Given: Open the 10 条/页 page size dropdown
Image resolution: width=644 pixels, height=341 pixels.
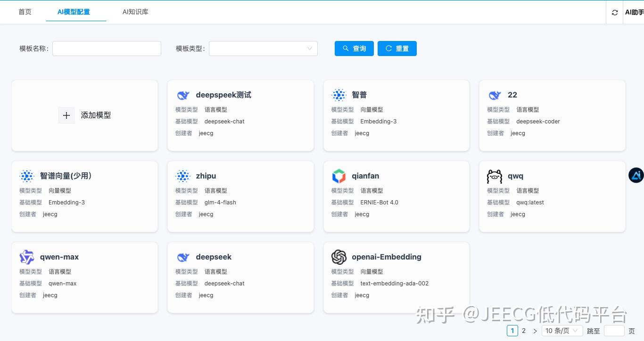Looking at the screenshot, I should pos(562,331).
